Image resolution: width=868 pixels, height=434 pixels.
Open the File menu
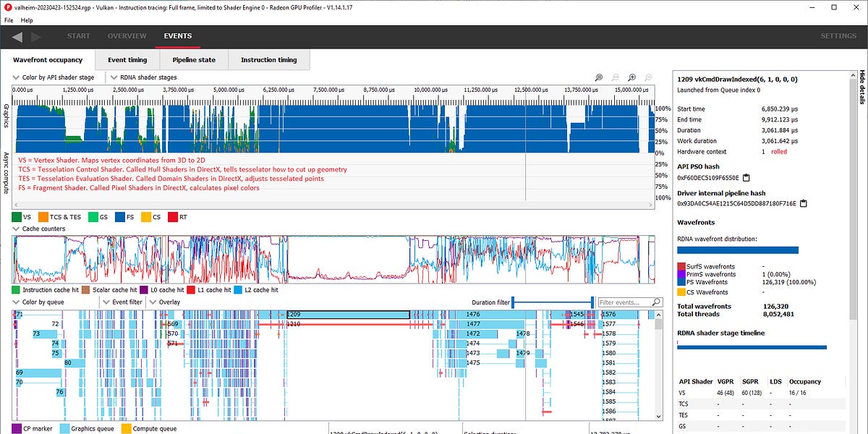pyautogui.click(x=9, y=20)
